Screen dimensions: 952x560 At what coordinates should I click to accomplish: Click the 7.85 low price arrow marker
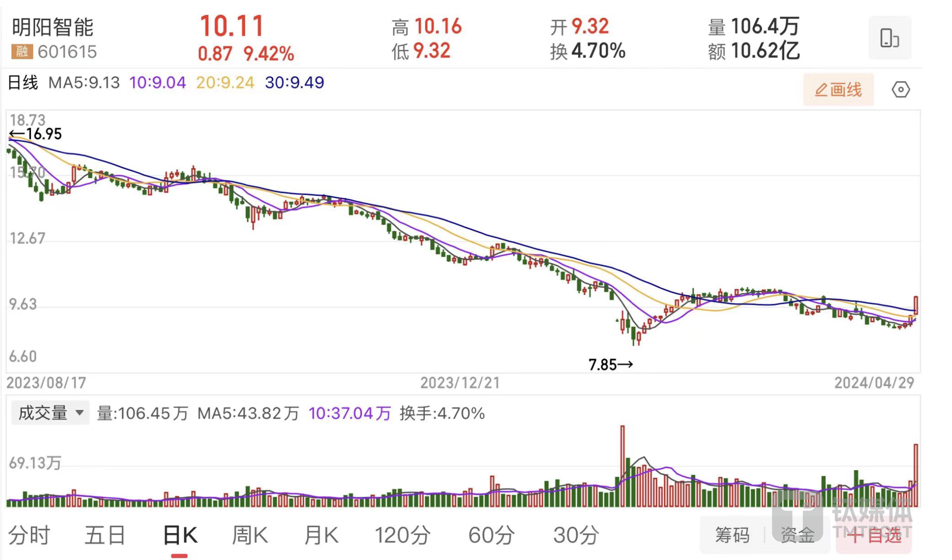pos(610,364)
